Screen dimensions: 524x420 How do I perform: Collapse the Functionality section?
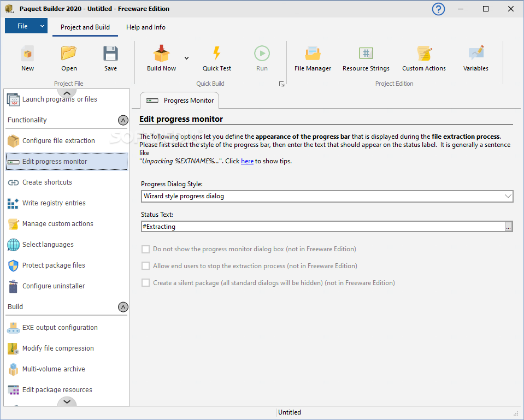pos(123,120)
